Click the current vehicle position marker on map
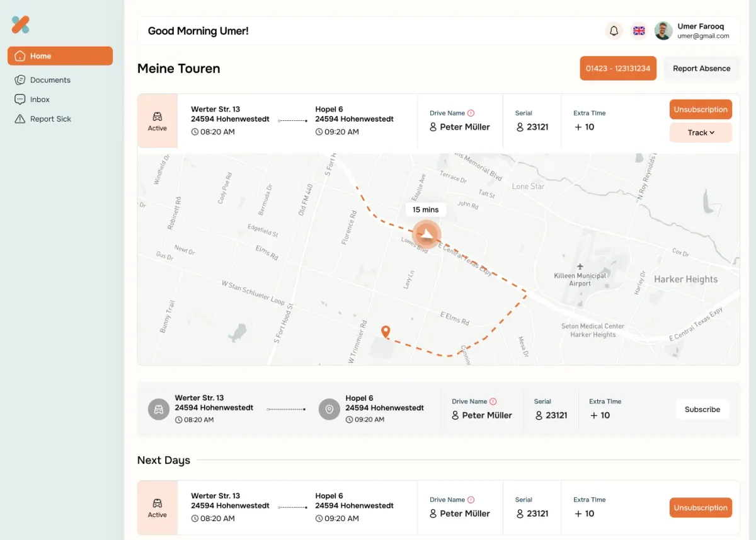This screenshot has height=540, width=756. tap(427, 234)
